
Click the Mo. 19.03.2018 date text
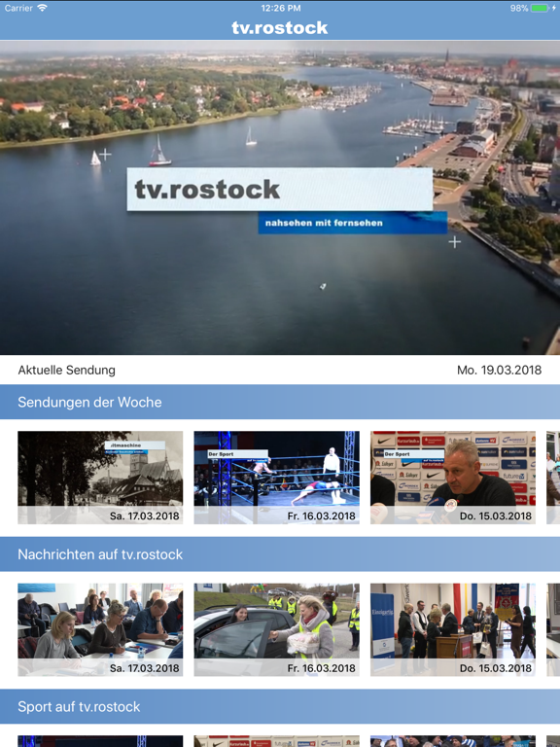[x=499, y=371]
